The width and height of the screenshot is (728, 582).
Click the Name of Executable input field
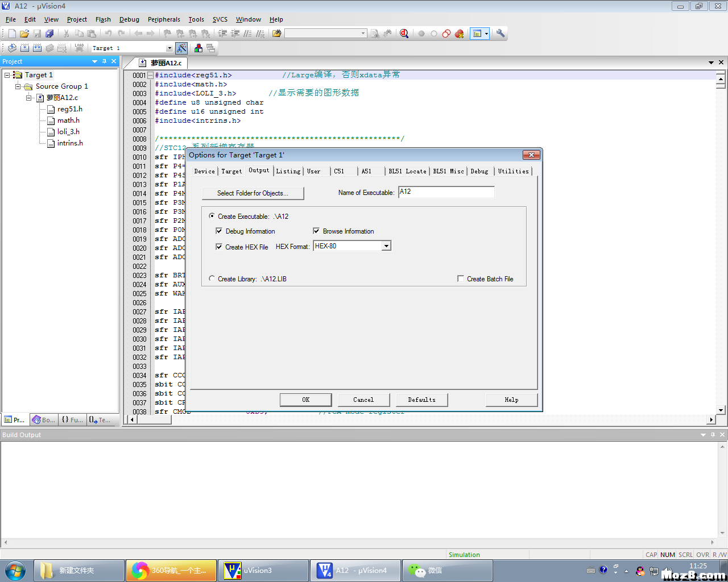[x=446, y=192]
